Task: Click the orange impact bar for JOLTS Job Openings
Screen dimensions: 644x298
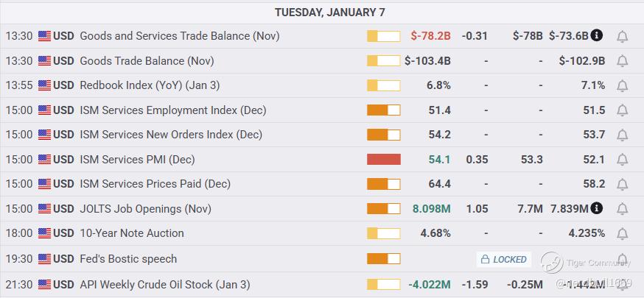Action: pyautogui.click(x=383, y=209)
